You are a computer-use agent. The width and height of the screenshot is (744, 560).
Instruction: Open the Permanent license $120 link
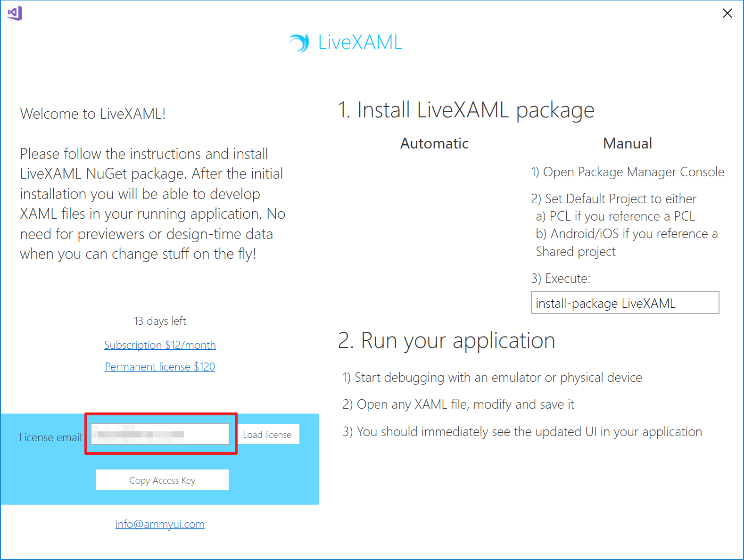160,367
